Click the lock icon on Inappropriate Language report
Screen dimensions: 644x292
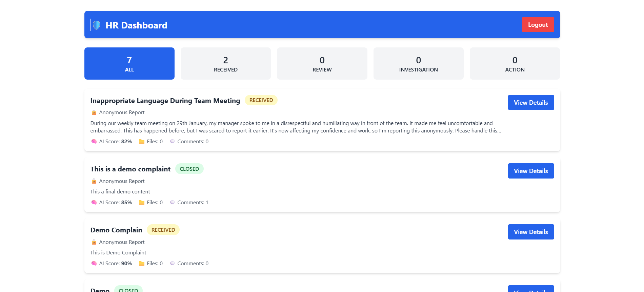94,112
